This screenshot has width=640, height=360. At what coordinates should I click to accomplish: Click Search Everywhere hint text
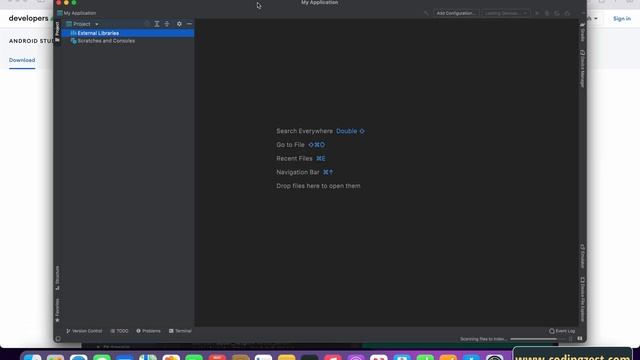(304, 131)
